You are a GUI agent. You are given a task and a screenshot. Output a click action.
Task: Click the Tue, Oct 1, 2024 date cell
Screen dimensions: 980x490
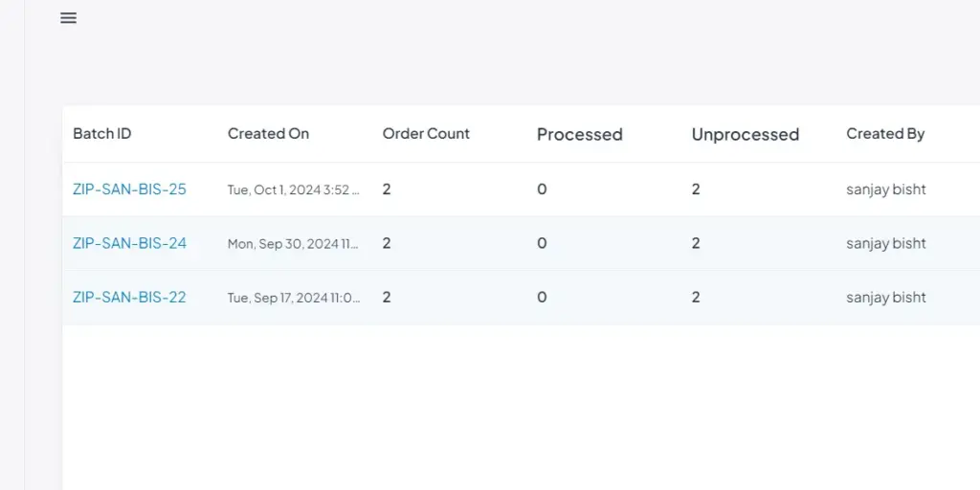[294, 189]
